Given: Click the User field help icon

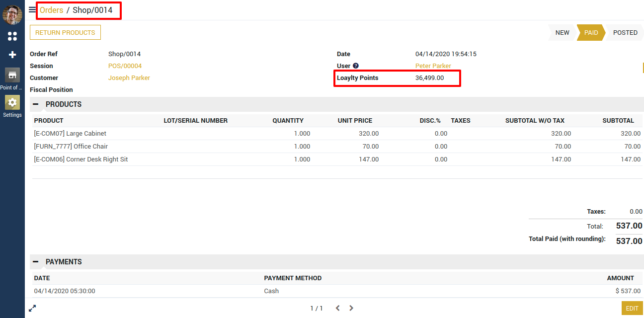Looking at the screenshot, I should [x=356, y=66].
